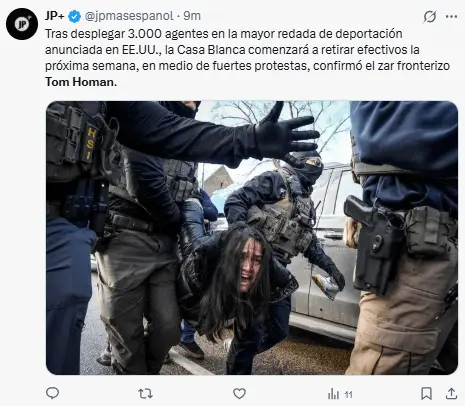465x406 pixels.
Task: Click the text line mentioning 'Casa Blanca'
Action: (x=232, y=50)
